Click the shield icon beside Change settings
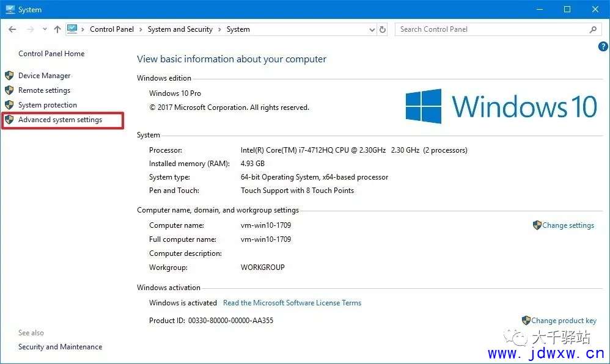The width and height of the screenshot is (610, 364). (537, 225)
